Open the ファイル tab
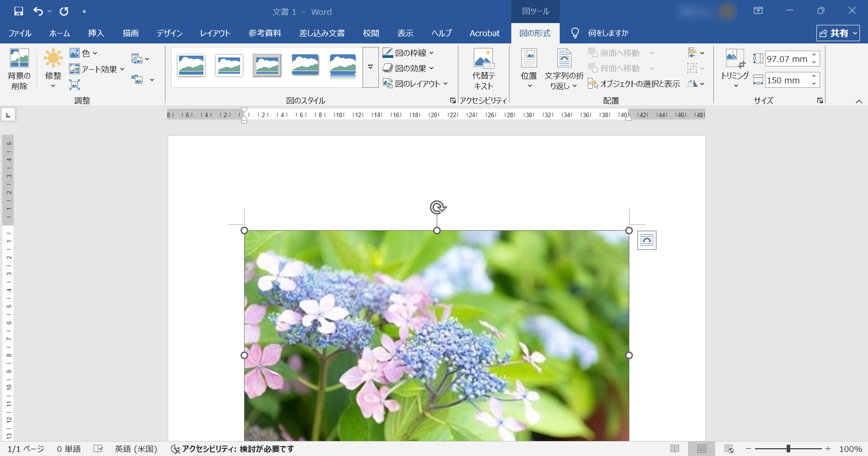The width and height of the screenshot is (868, 456). 20,33
